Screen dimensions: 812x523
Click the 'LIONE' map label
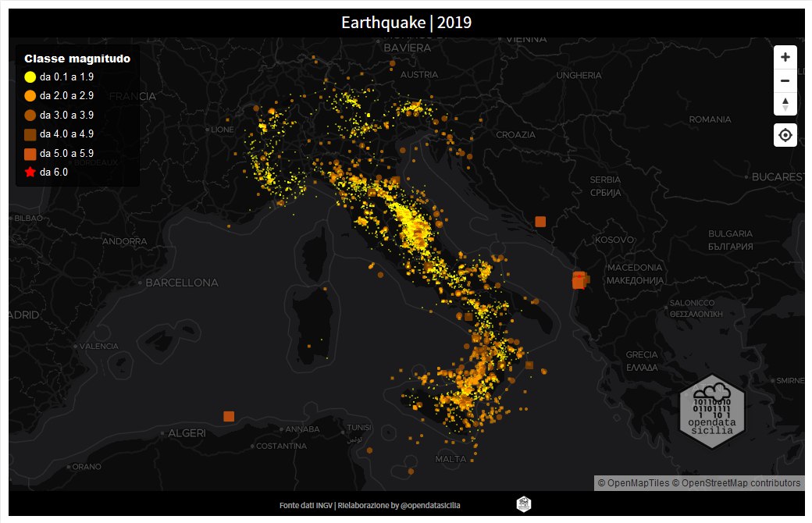click(223, 130)
